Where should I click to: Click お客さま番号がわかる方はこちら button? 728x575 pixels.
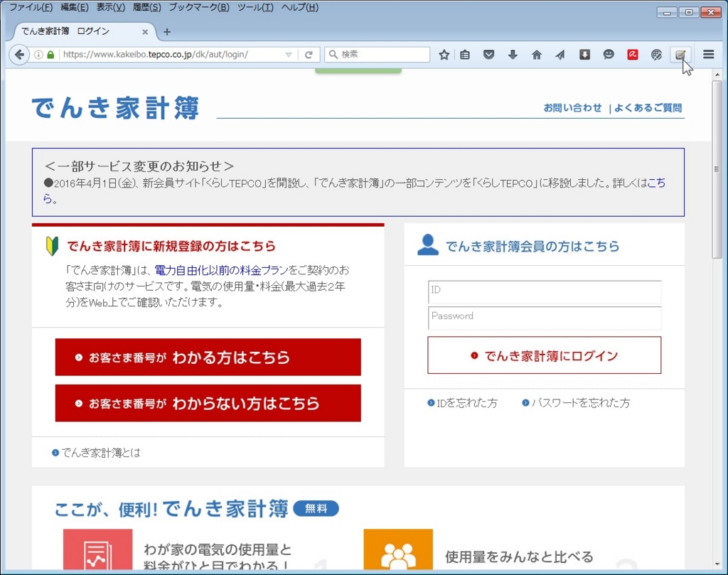(x=208, y=356)
